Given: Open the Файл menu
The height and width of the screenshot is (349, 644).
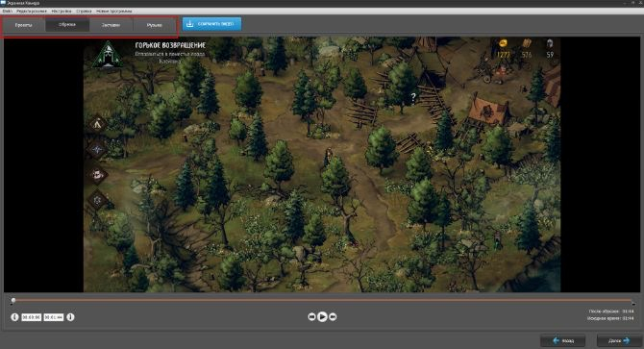Looking at the screenshot, I should (8, 12).
